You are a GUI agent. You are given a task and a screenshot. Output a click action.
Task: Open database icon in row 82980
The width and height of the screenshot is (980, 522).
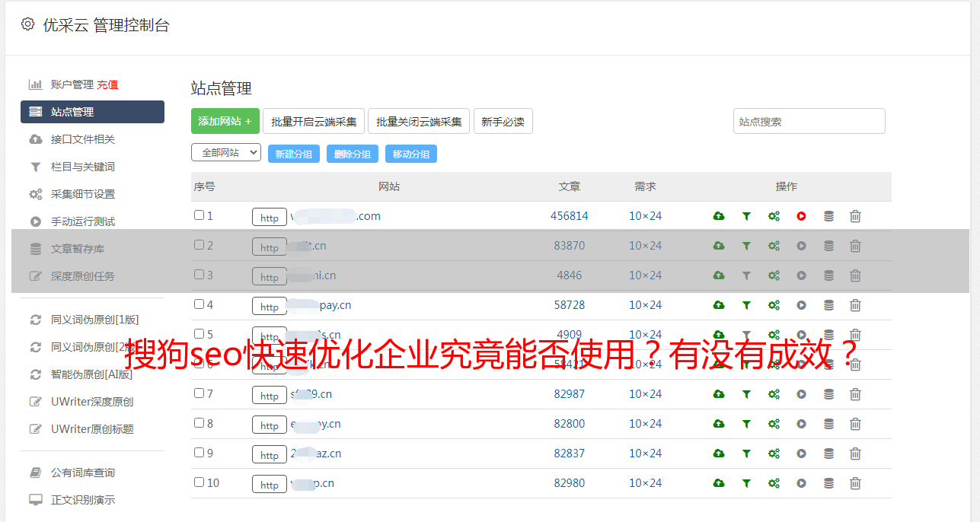tap(828, 483)
